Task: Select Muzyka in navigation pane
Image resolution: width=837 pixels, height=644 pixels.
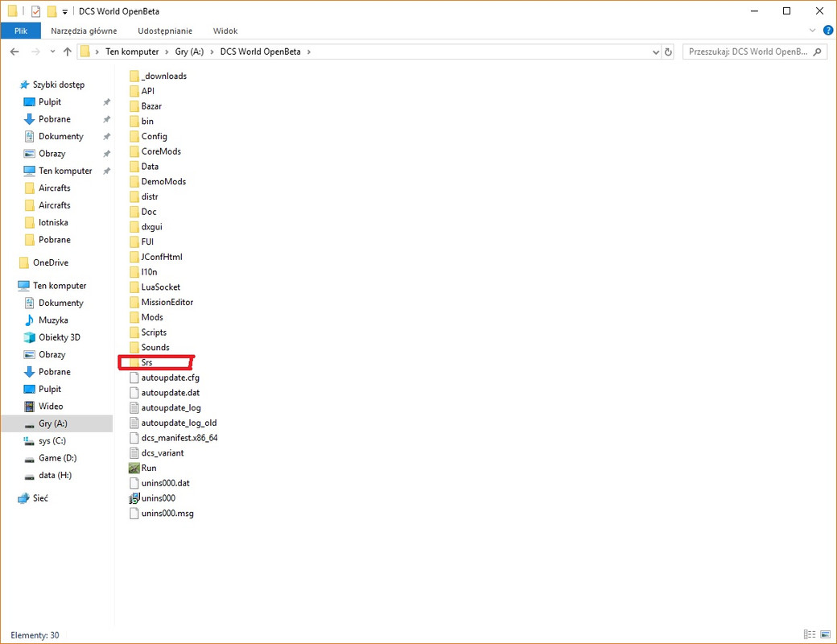Action: click(53, 320)
